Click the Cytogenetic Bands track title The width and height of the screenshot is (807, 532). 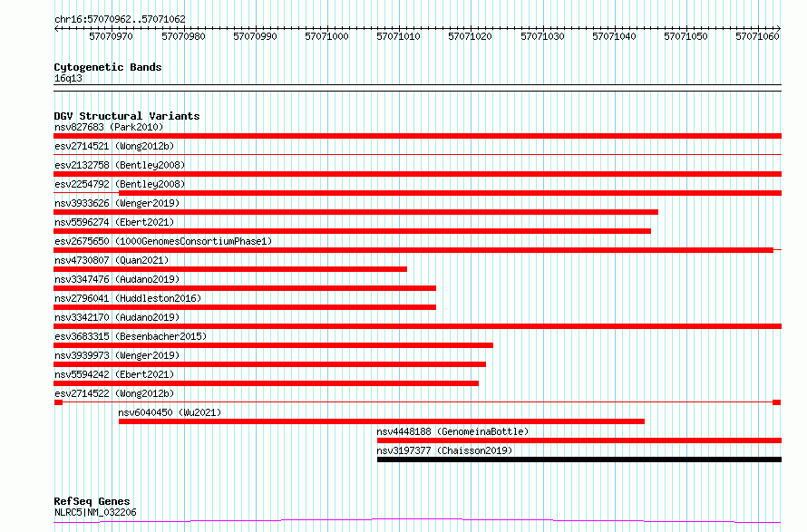108,67
